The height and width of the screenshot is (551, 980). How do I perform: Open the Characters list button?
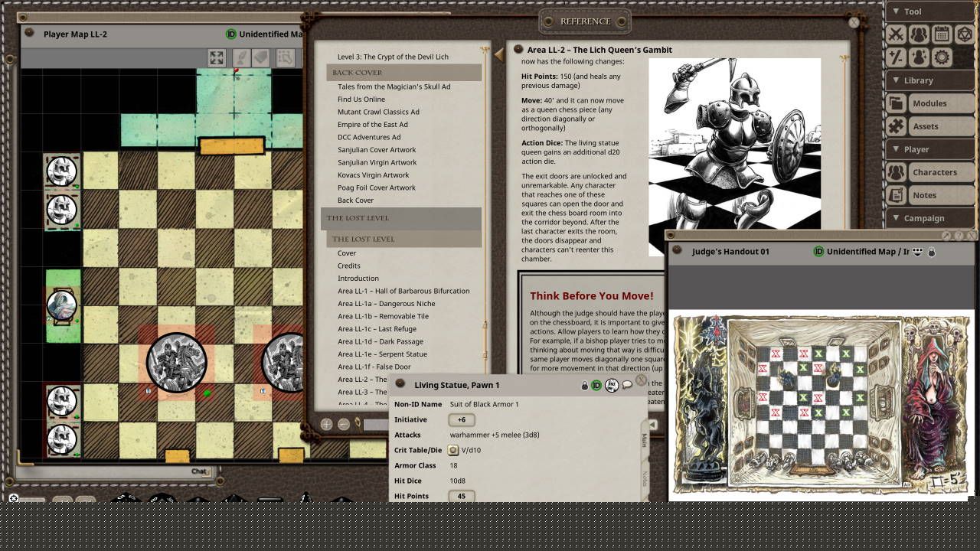pyautogui.click(x=941, y=172)
